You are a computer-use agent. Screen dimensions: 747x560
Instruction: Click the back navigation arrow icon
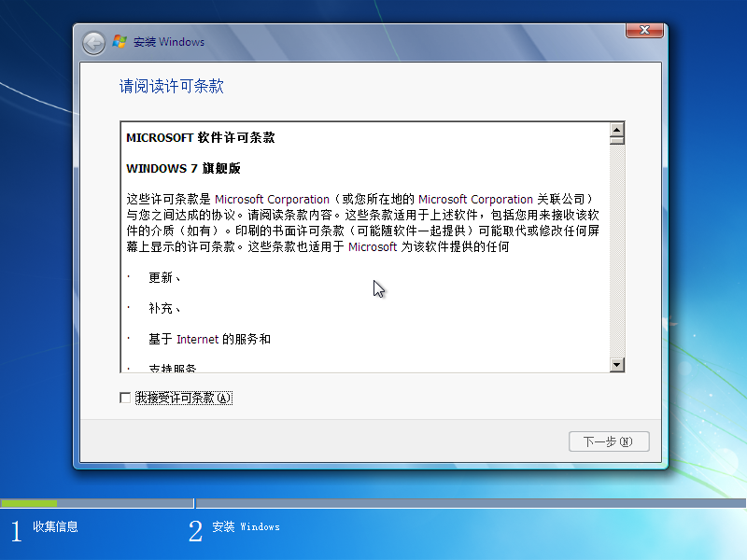(x=92, y=42)
